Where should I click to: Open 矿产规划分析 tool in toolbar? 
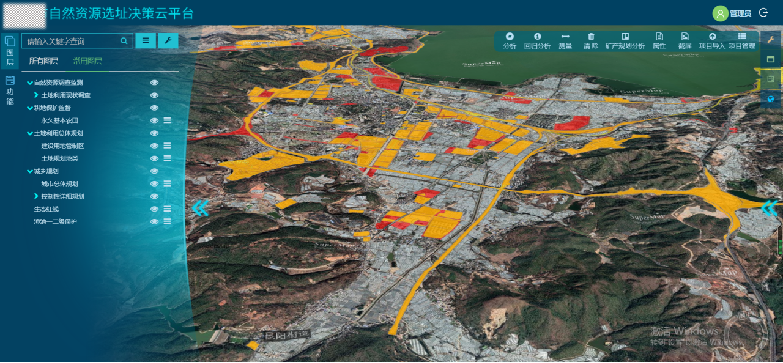click(625, 40)
